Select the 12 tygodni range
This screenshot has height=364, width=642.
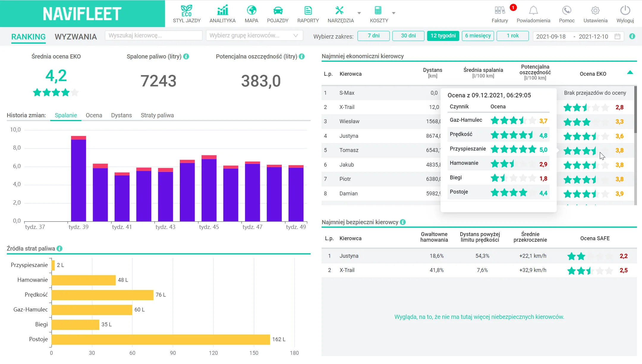[x=443, y=36]
